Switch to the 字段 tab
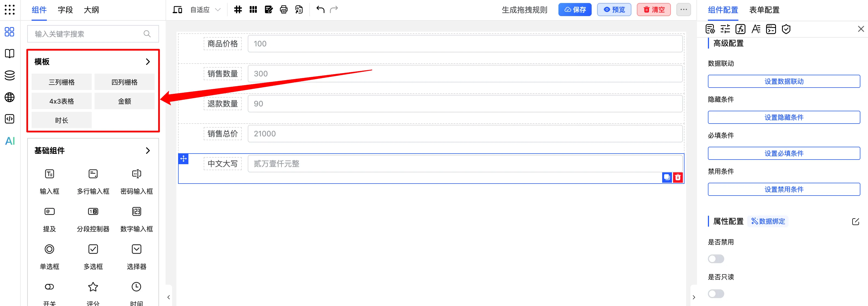868x306 pixels. (x=65, y=10)
